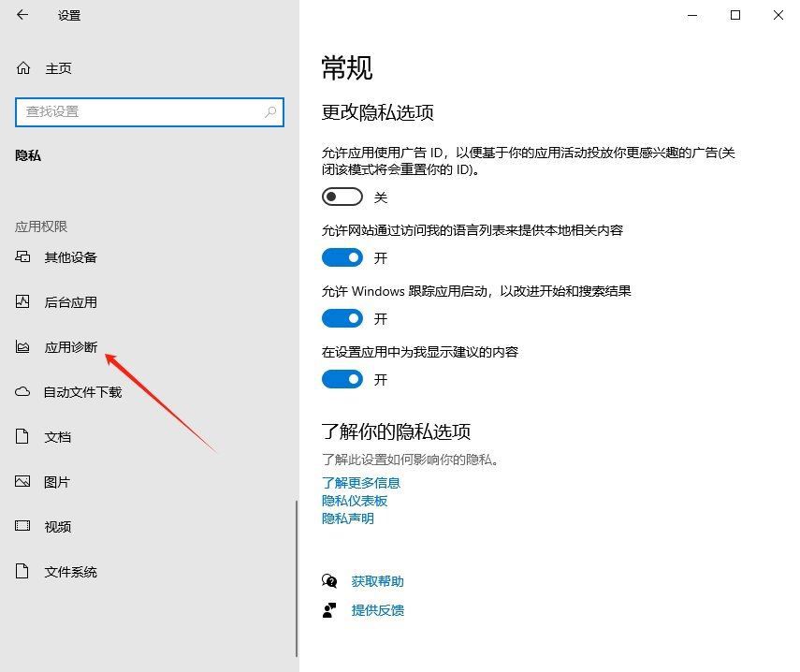
Task: Open the 视频 videos icon
Action: point(22,526)
